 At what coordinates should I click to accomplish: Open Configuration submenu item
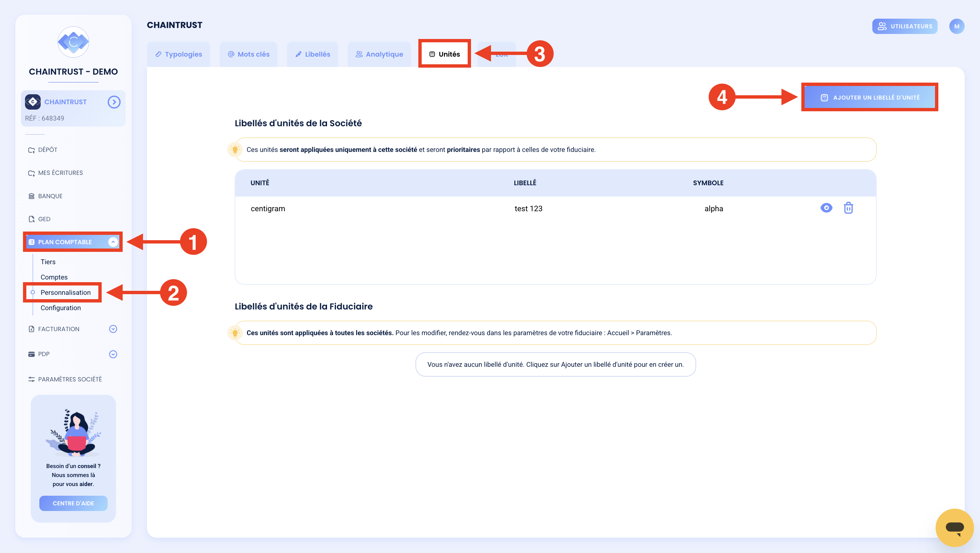[x=60, y=308]
